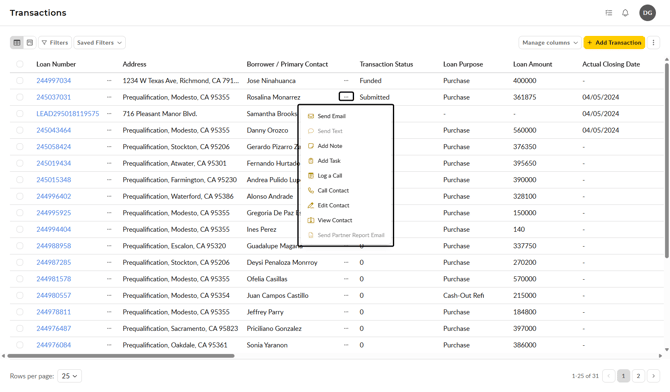Open loan number 245019434 link

coord(53,163)
